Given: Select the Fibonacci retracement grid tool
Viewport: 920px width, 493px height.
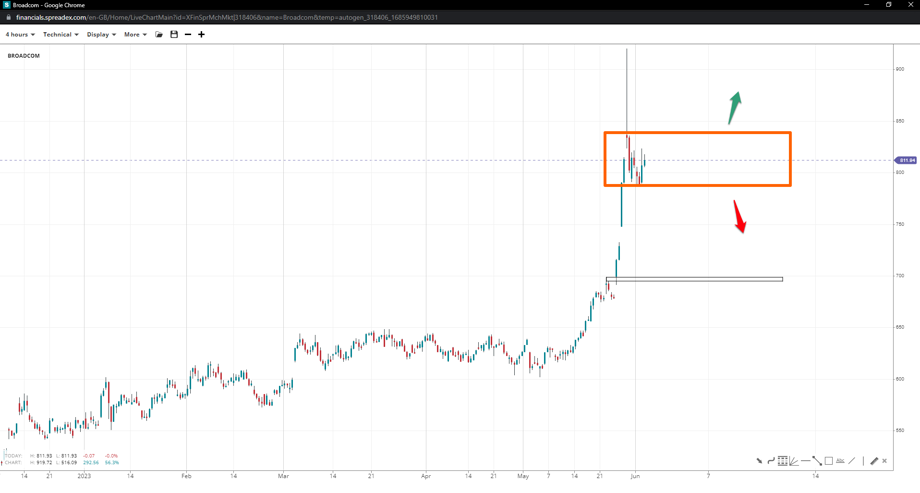Looking at the screenshot, I should (783, 461).
